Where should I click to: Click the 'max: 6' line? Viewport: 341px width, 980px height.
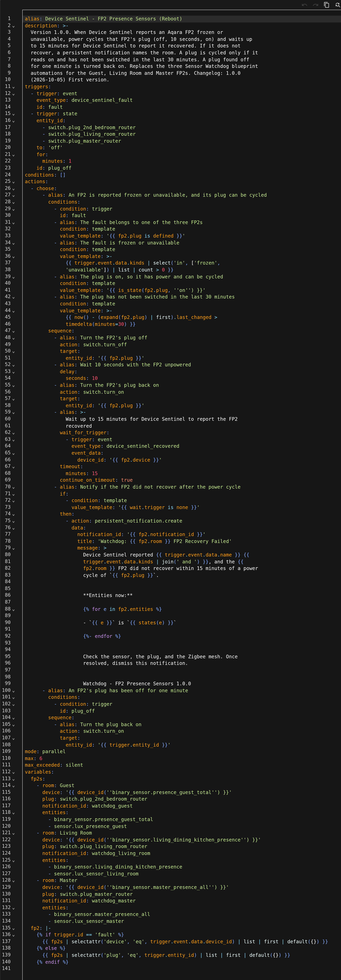point(33,758)
